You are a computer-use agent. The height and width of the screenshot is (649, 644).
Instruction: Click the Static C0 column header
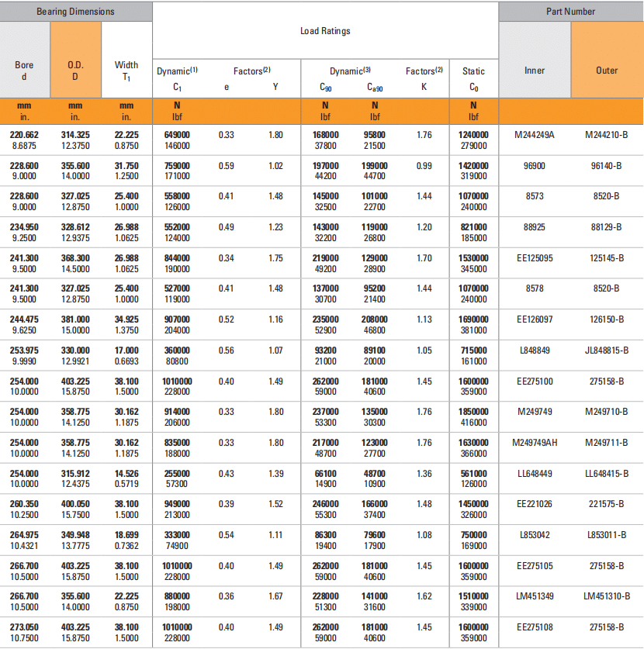[x=473, y=78]
